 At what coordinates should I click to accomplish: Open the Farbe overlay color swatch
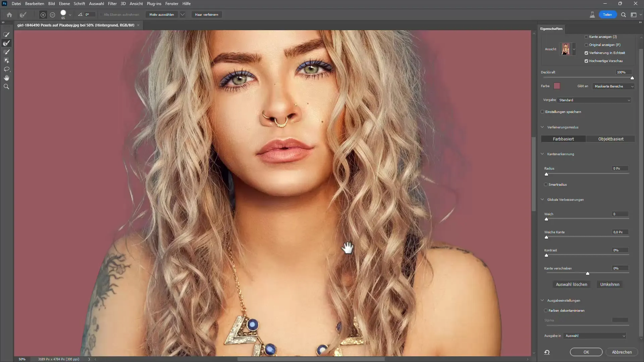coord(557,86)
